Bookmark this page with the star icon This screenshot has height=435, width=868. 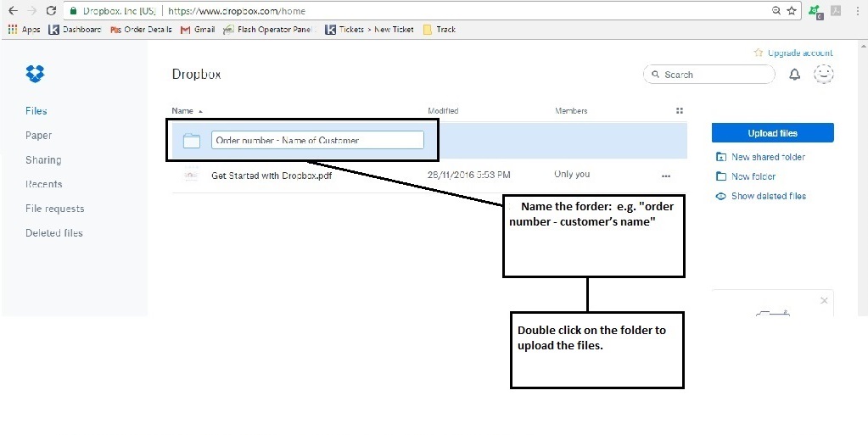pyautogui.click(x=792, y=10)
